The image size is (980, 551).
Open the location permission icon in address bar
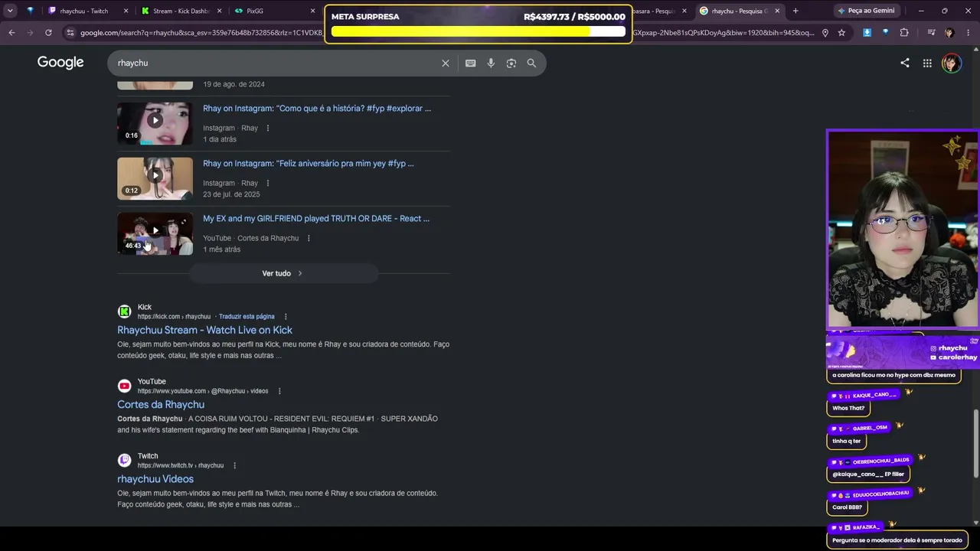[x=825, y=33]
